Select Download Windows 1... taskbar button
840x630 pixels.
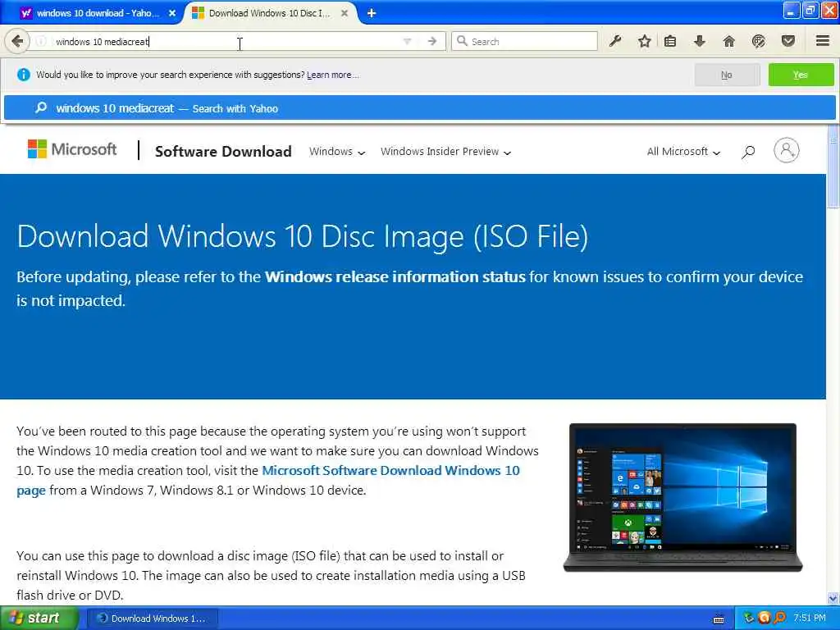coord(152,619)
